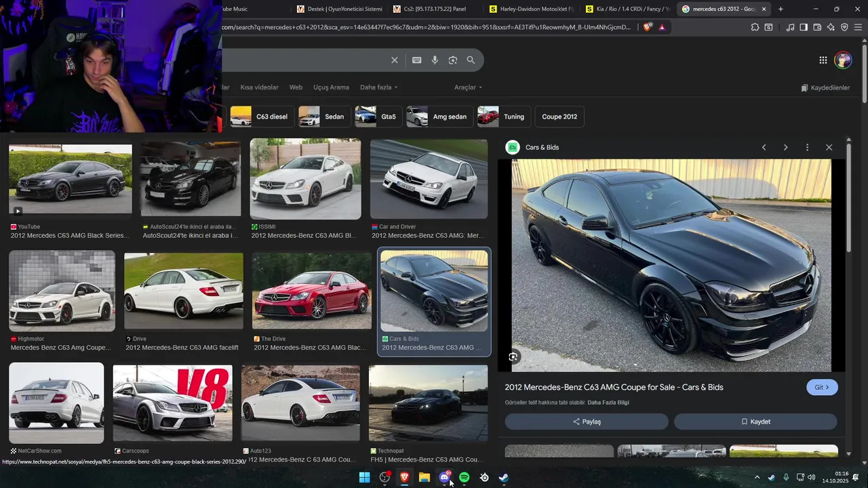Search inside image with lens icon on preview
Image resolution: width=868 pixels, height=488 pixels.
(513, 357)
